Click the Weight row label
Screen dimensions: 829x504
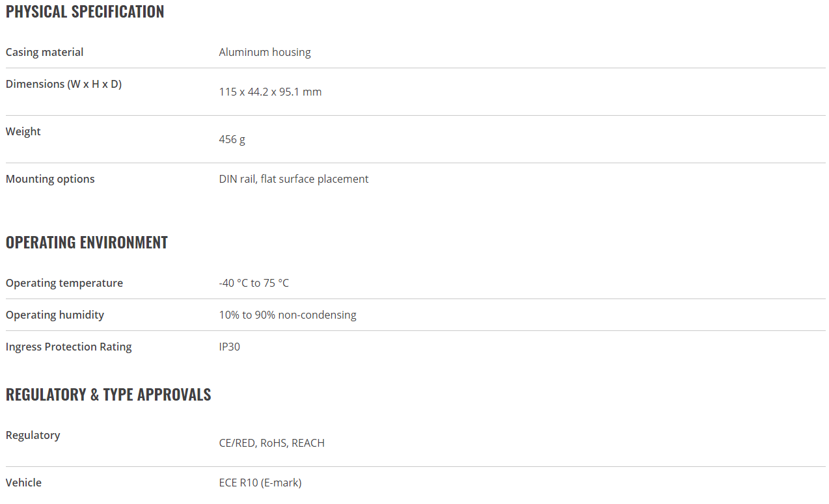tap(23, 131)
